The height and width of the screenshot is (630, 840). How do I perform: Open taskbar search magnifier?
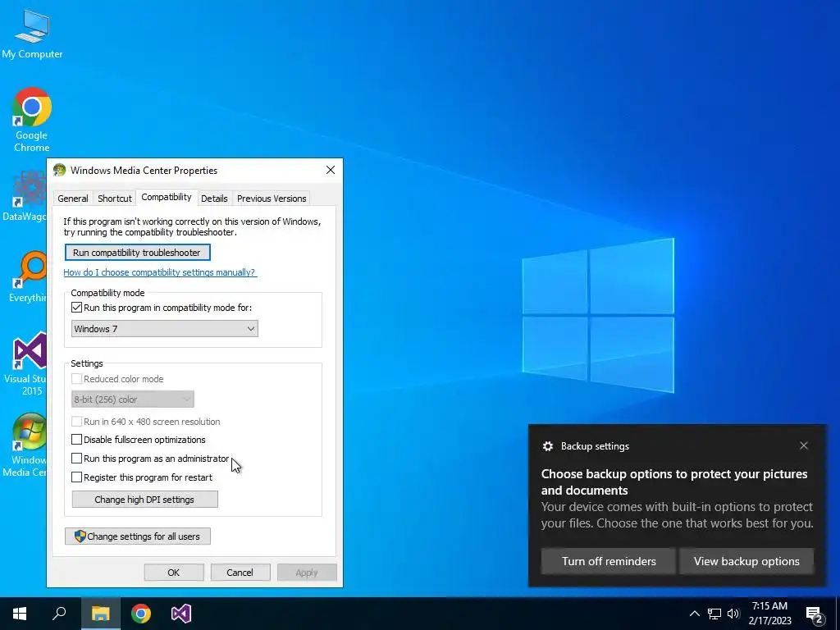click(59, 614)
